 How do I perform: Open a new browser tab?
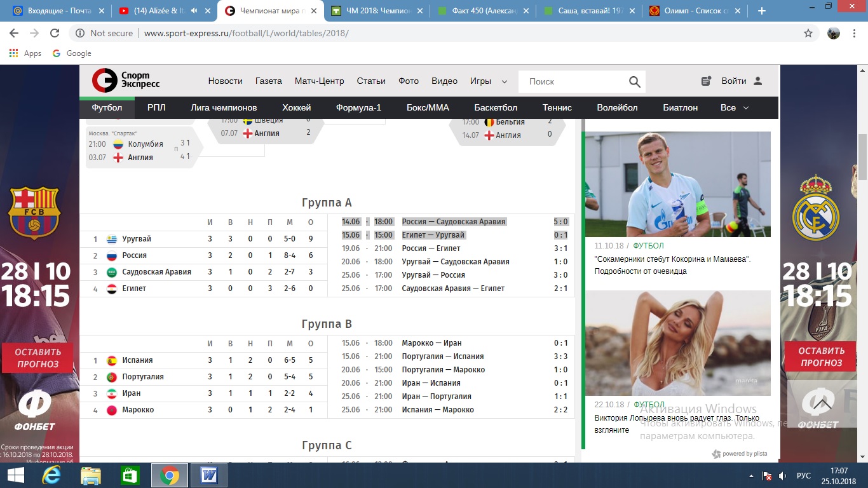coord(762,11)
